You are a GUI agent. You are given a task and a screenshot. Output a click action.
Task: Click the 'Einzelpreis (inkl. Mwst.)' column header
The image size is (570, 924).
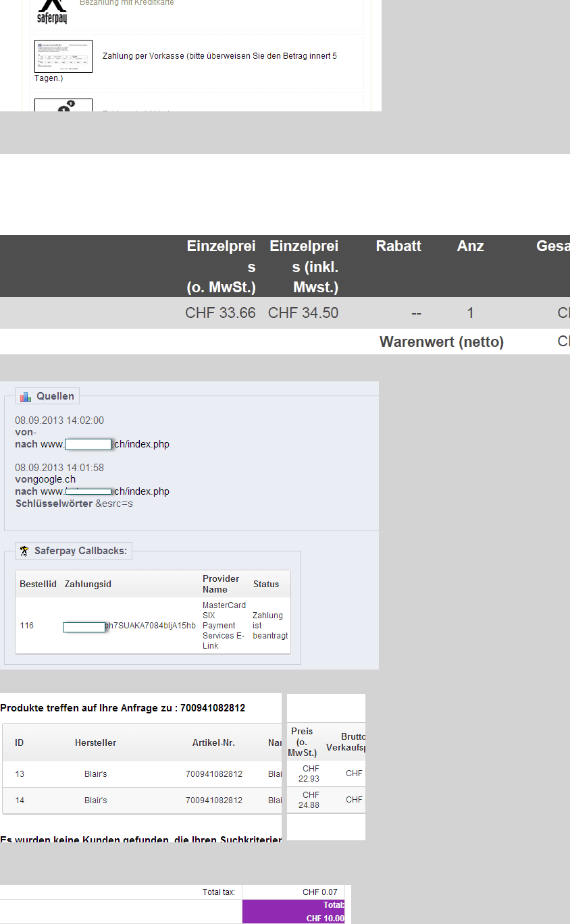[304, 267]
